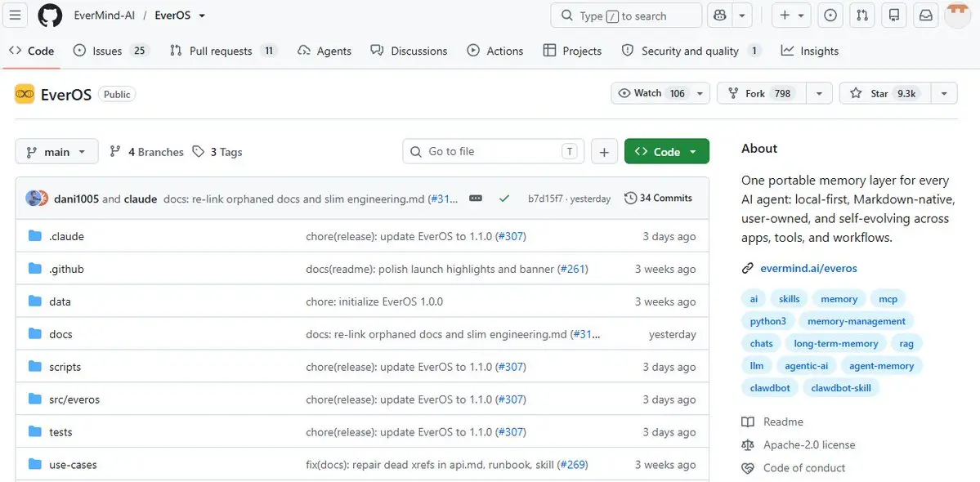Click the claude co-author name
Viewport: 980px width, 482px height.
[x=140, y=199]
